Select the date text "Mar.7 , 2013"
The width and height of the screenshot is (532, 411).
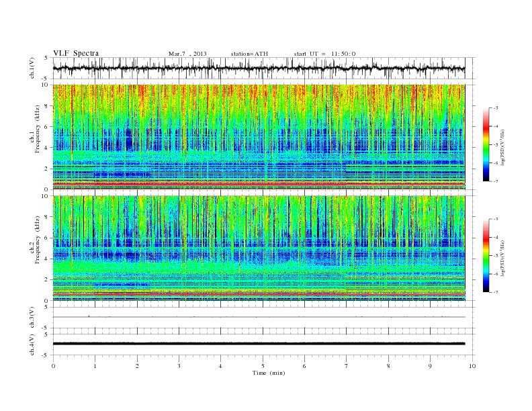[187, 54]
